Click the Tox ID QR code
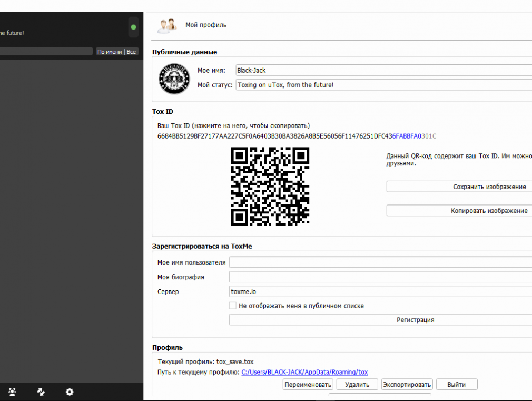The image size is (532, 401). pos(270,186)
